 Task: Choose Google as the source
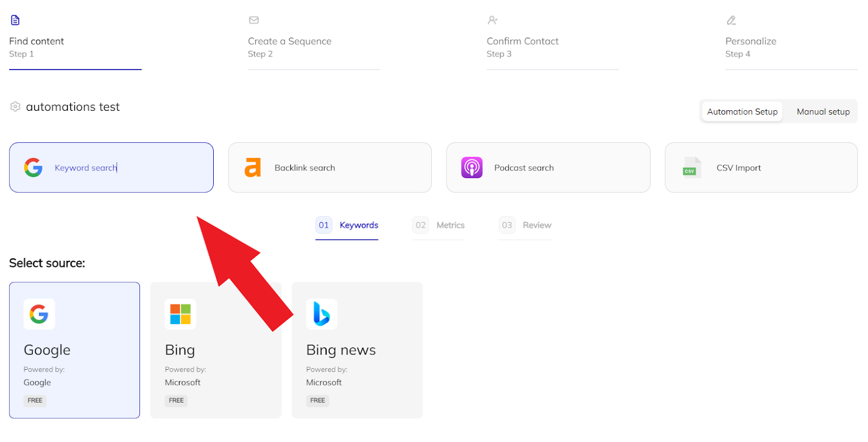click(x=74, y=350)
